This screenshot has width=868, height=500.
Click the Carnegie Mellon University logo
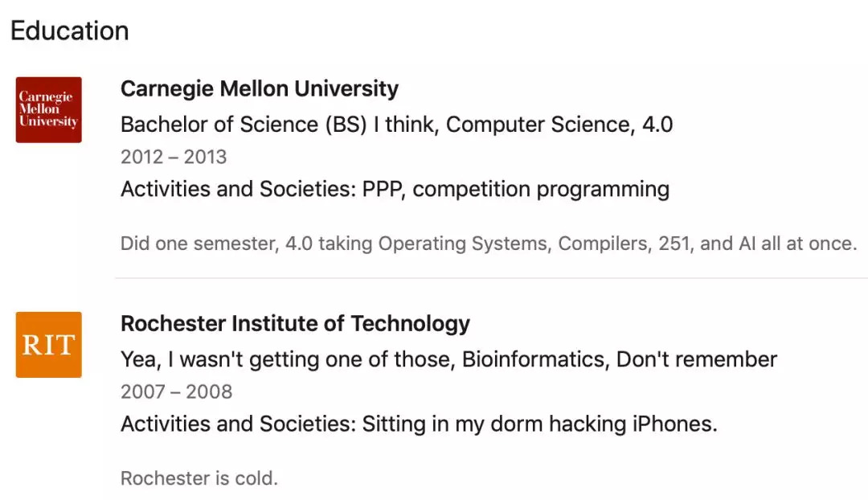(49, 109)
